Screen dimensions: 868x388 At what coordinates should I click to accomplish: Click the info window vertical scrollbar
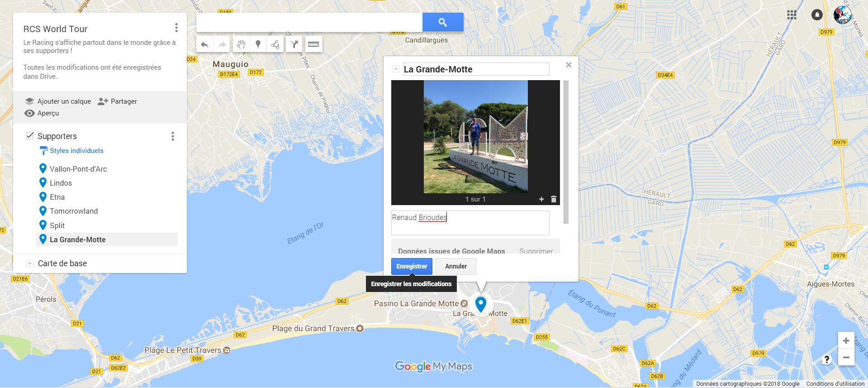tap(566, 152)
